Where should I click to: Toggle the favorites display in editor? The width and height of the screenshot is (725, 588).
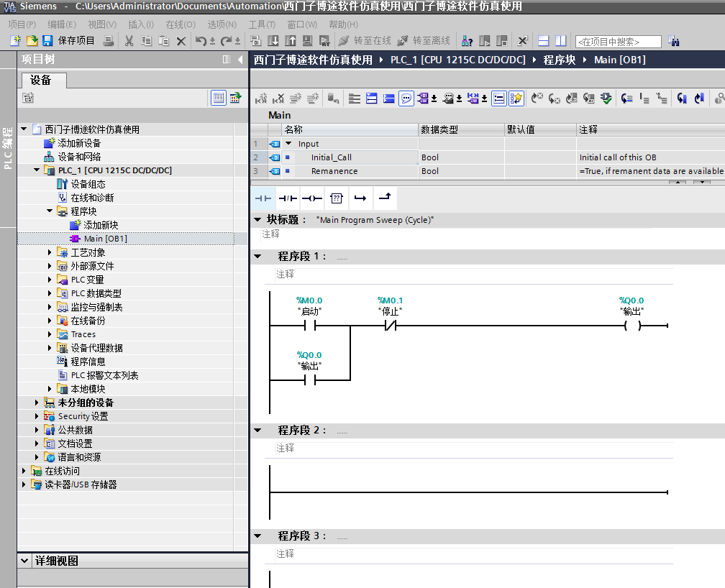(x=516, y=98)
